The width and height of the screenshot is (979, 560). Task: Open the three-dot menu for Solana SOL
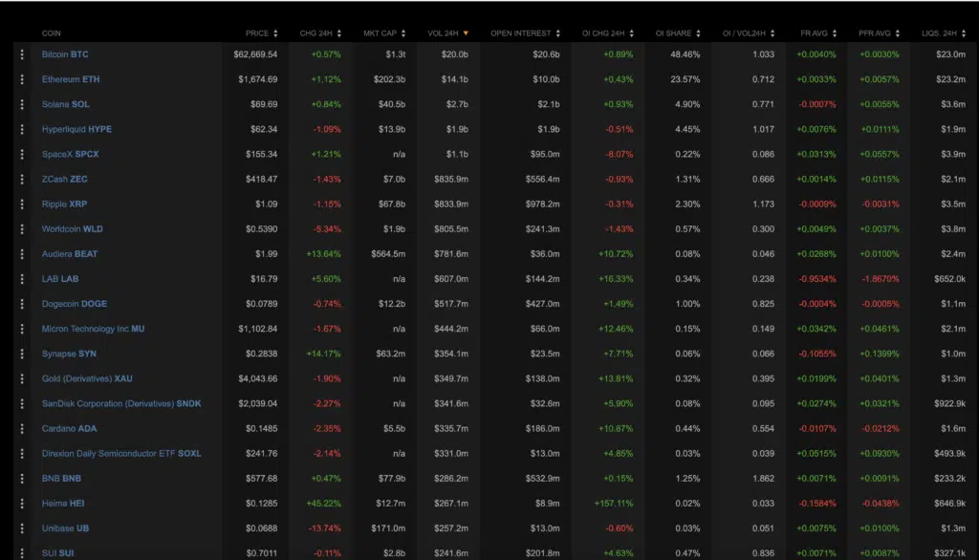point(22,104)
